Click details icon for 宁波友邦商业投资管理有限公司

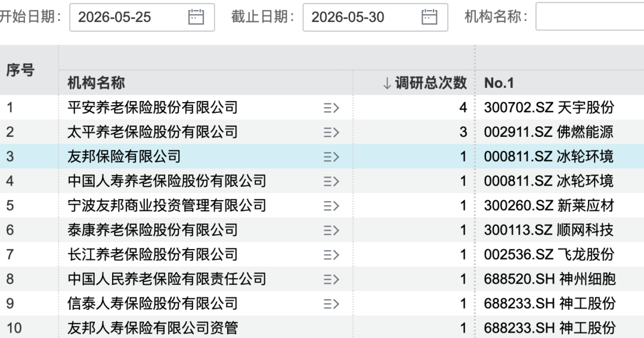click(331, 205)
